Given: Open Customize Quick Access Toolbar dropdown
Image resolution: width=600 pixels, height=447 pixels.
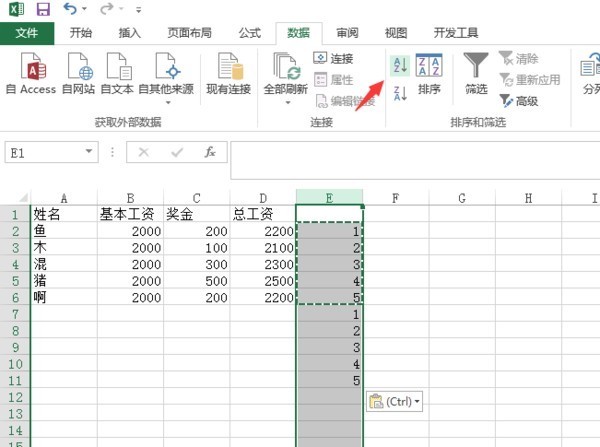Looking at the screenshot, I should [139, 10].
